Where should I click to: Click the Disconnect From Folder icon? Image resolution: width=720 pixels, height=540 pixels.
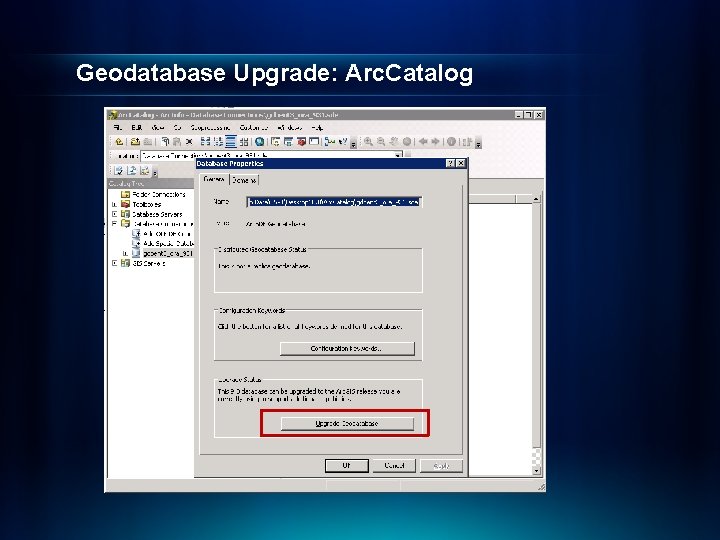[x=148, y=142]
